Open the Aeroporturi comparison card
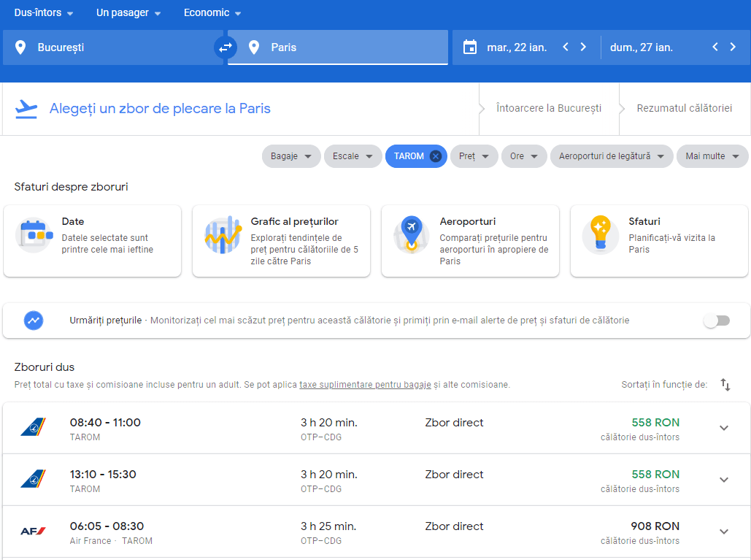 (x=470, y=241)
